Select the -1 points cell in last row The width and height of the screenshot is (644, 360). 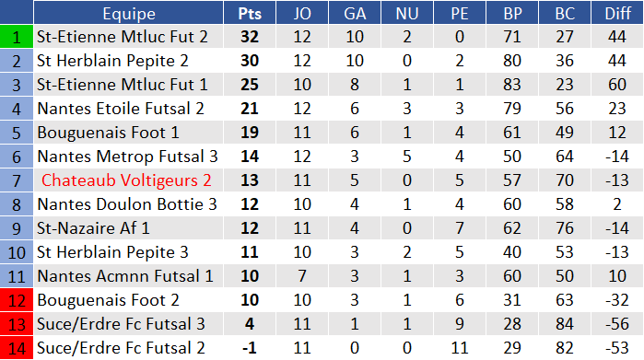pyautogui.click(x=250, y=348)
